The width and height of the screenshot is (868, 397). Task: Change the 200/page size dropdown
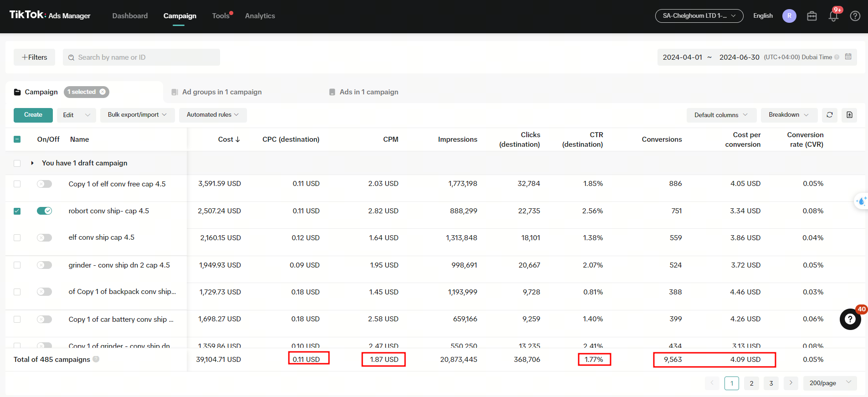(x=830, y=383)
